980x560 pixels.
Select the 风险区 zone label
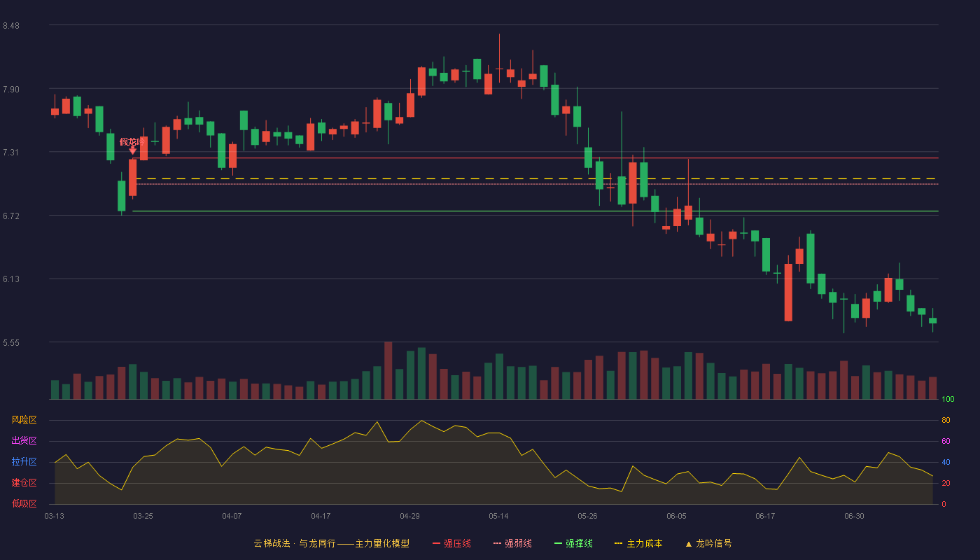point(24,420)
